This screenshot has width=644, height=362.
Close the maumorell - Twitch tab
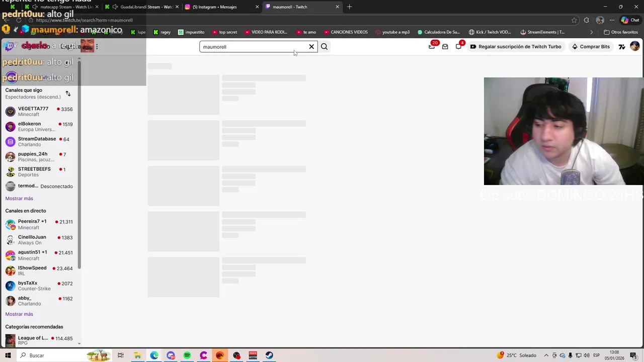[x=338, y=7]
